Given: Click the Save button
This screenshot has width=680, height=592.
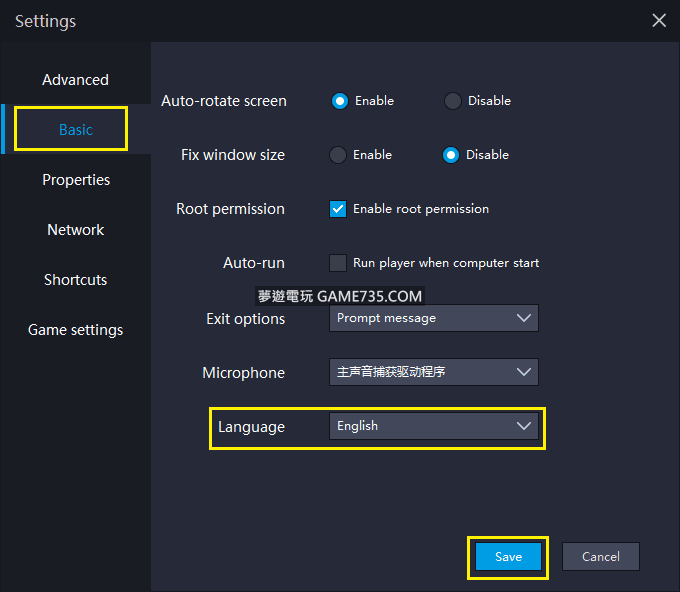Looking at the screenshot, I should (508, 557).
